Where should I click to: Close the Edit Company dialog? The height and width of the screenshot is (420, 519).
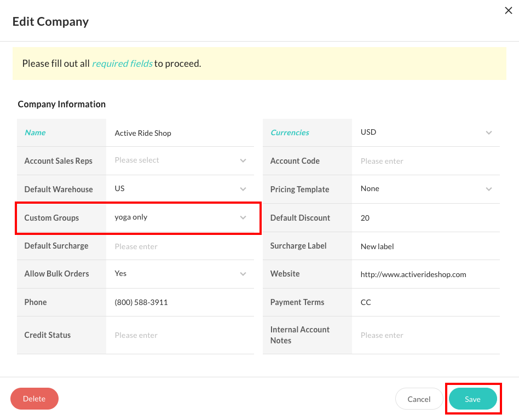click(x=509, y=10)
